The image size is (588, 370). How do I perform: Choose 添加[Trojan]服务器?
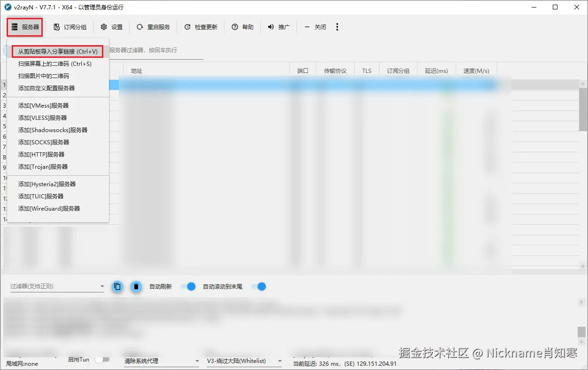click(x=58, y=166)
